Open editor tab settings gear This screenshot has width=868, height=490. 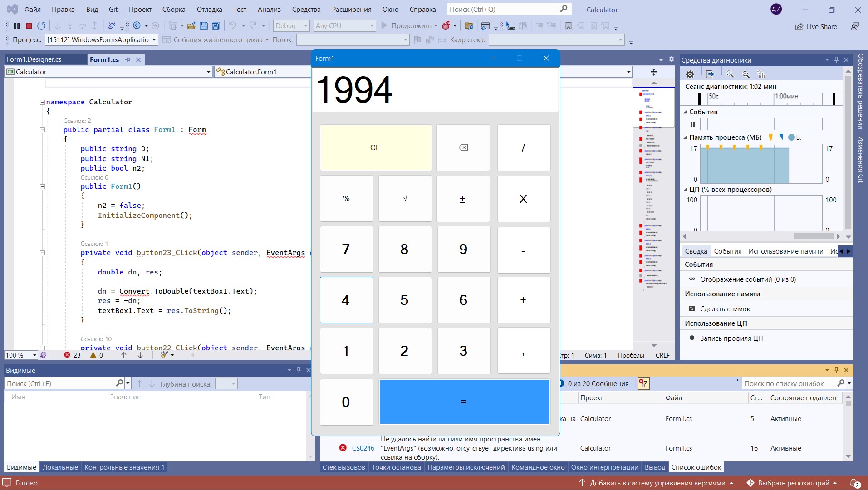coord(672,59)
